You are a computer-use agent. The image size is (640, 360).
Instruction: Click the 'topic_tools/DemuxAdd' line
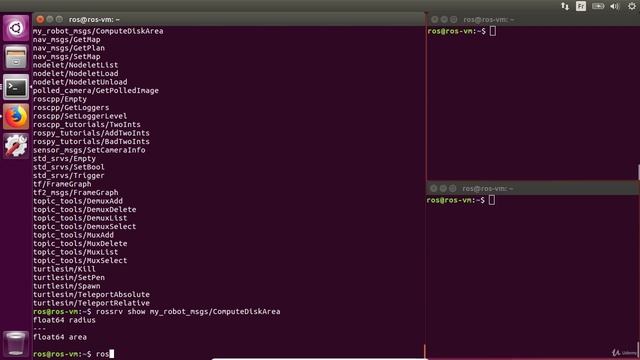(78, 201)
